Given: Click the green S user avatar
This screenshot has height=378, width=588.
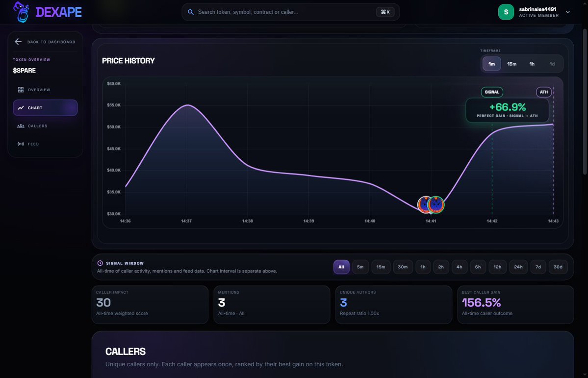Looking at the screenshot, I should [506, 12].
